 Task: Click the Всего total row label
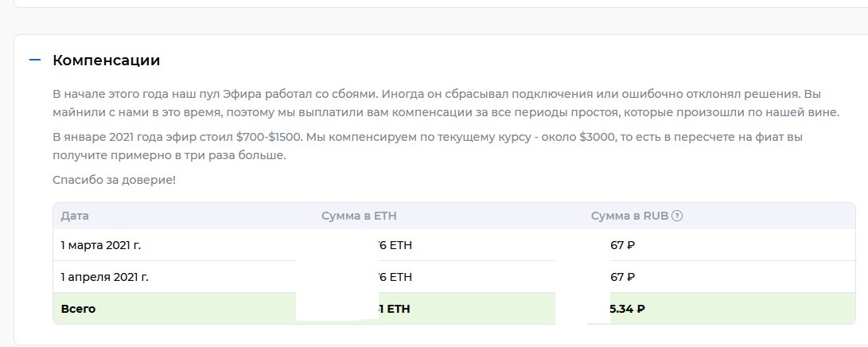pyautogui.click(x=78, y=308)
